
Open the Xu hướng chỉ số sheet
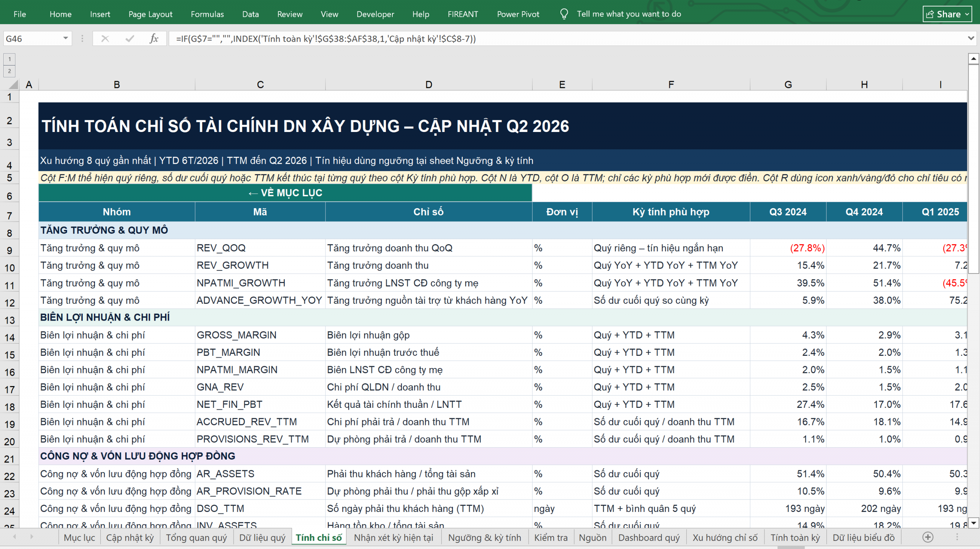(x=725, y=538)
